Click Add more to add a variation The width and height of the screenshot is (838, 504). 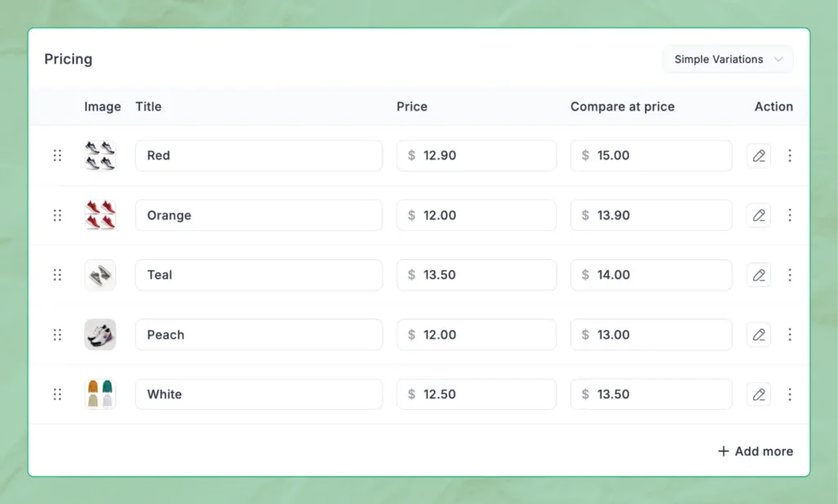pos(755,451)
